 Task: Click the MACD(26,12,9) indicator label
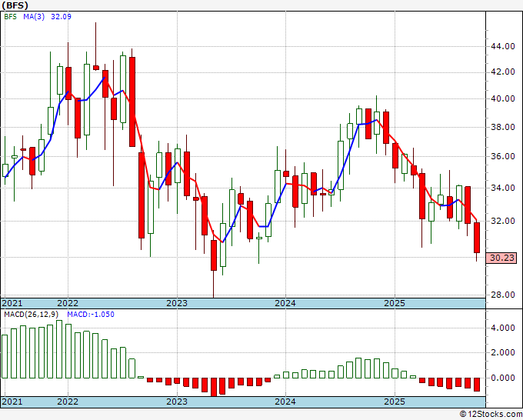point(32,315)
